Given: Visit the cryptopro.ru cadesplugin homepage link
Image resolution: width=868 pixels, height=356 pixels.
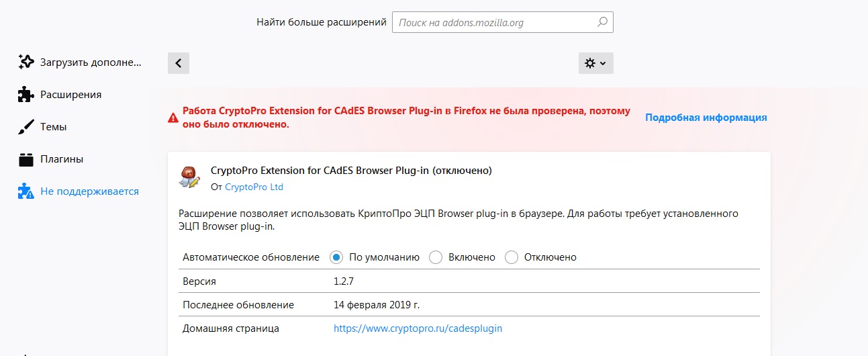Looking at the screenshot, I should coord(418,328).
